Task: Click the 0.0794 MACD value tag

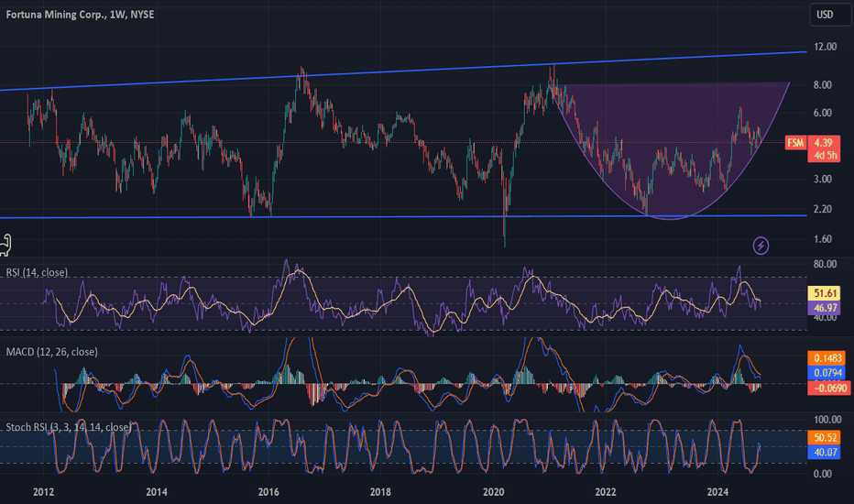Action: click(x=827, y=373)
